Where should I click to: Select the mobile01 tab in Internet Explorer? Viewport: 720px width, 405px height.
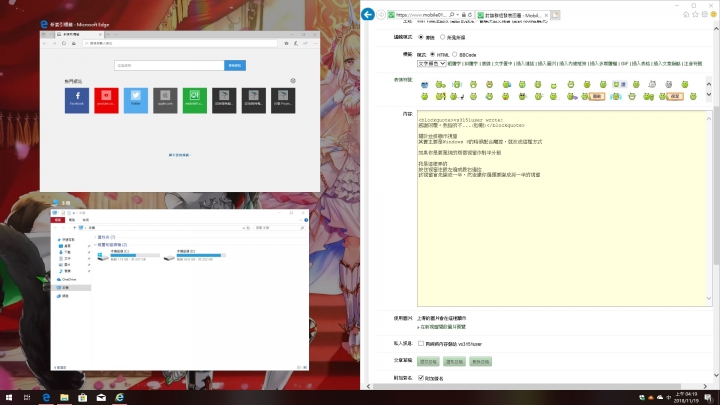512,15
